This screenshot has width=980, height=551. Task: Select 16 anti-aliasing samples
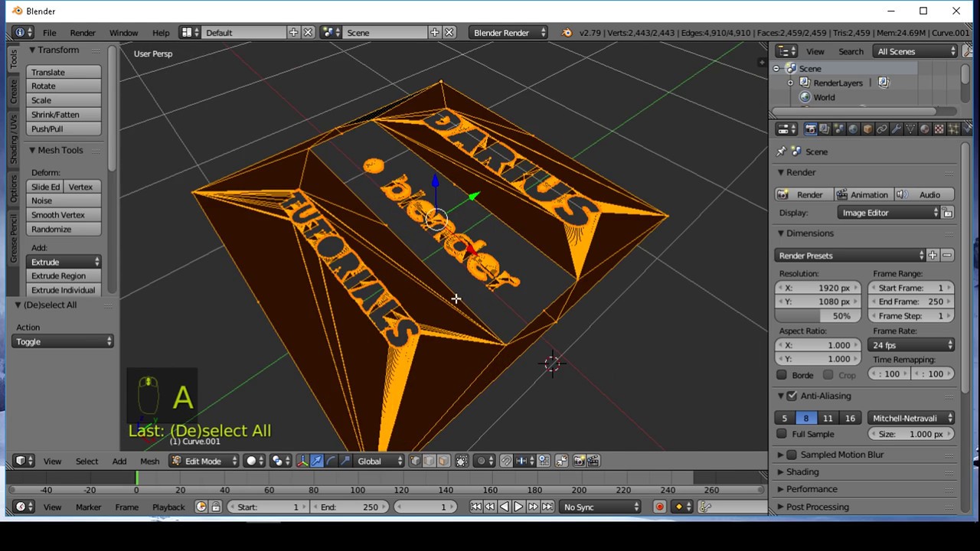pyautogui.click(x=850, y=419)
